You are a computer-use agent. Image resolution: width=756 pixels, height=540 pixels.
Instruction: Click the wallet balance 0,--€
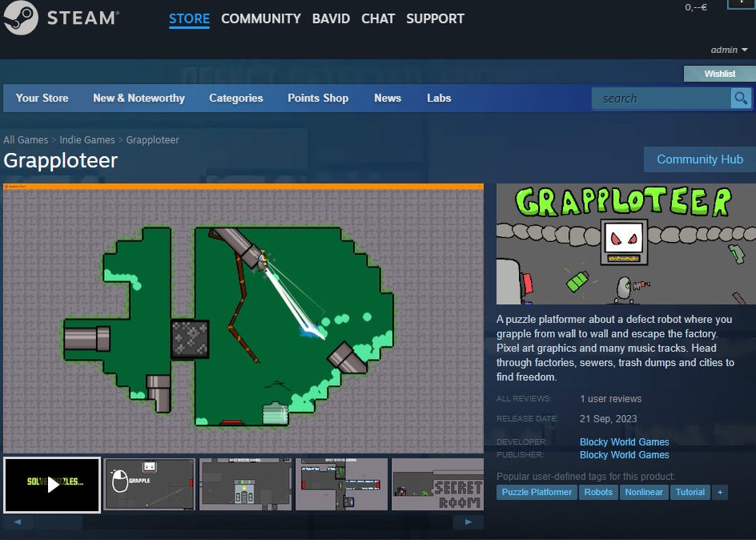tap(696, 7)
